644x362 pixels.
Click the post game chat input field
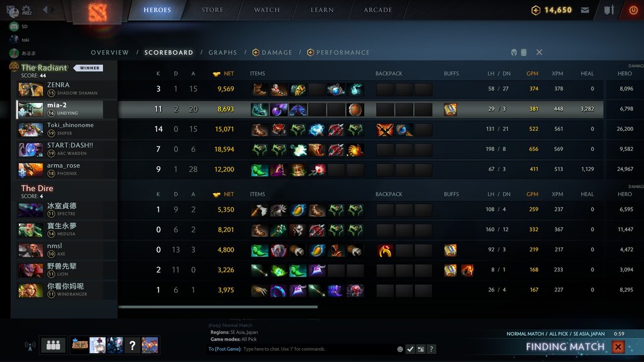tap(318, 349)
